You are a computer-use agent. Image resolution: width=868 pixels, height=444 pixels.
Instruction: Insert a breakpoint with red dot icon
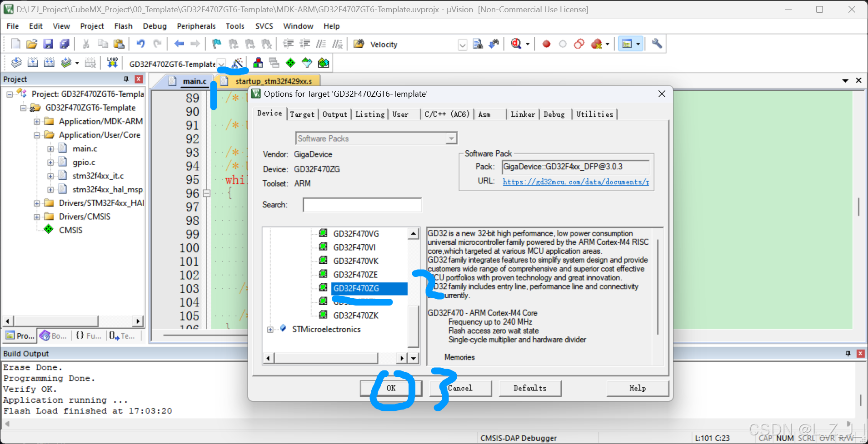(546, 44)
